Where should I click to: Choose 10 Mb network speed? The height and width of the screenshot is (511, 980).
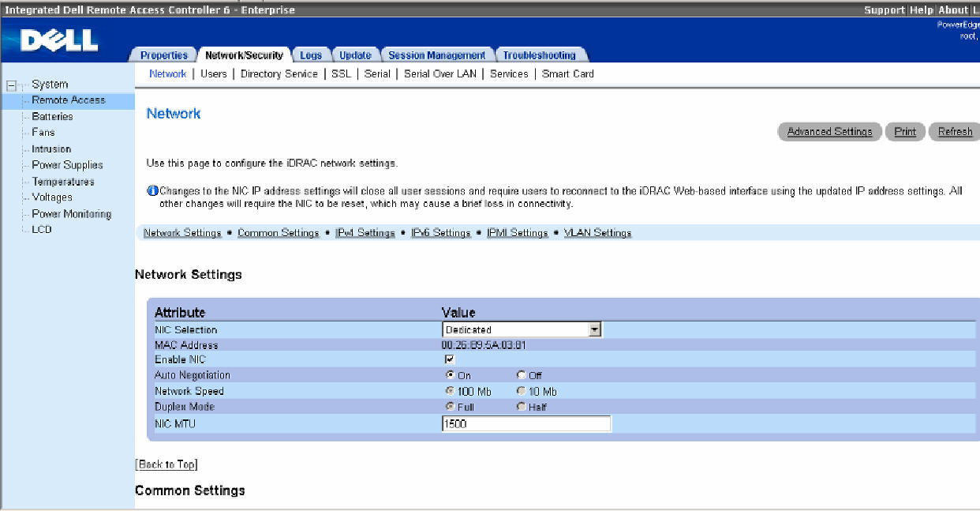(x=521, y=391)
